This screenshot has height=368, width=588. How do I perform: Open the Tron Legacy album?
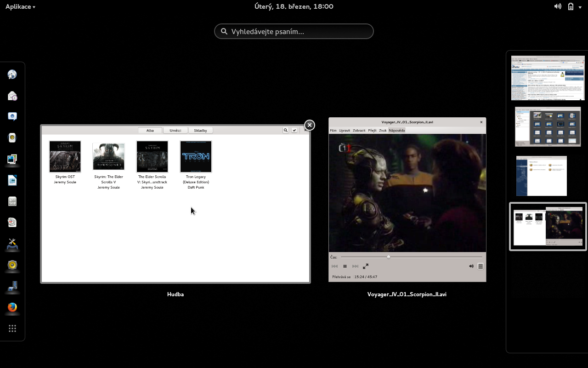point(196,157)
